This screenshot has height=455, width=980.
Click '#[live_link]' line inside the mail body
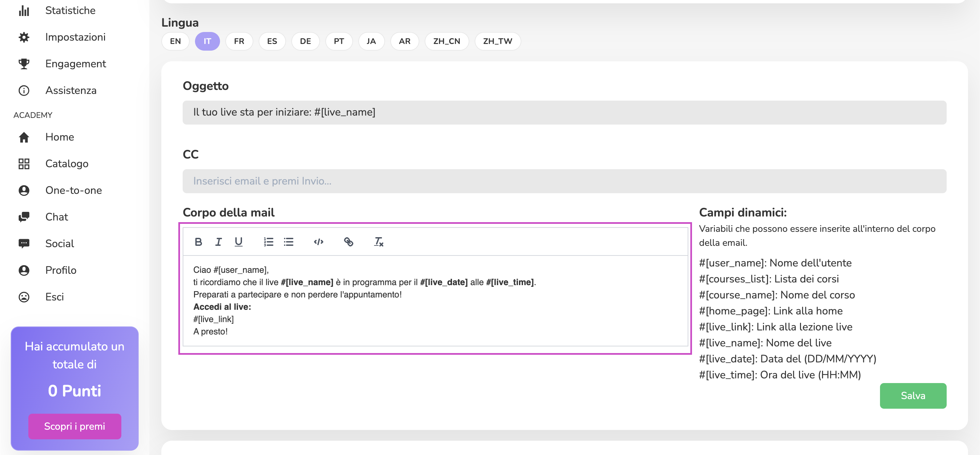(x=213, y=319)
